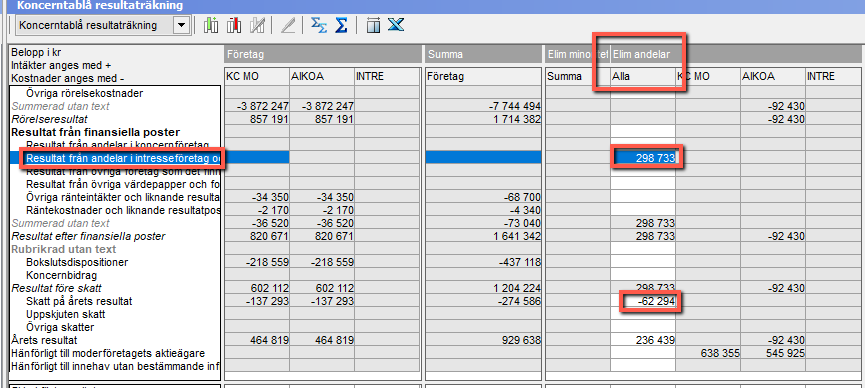Click the -92 430 cell in Årets resultat row
The width and height of the screenshot is (865, 388).
tap(773, 340)
